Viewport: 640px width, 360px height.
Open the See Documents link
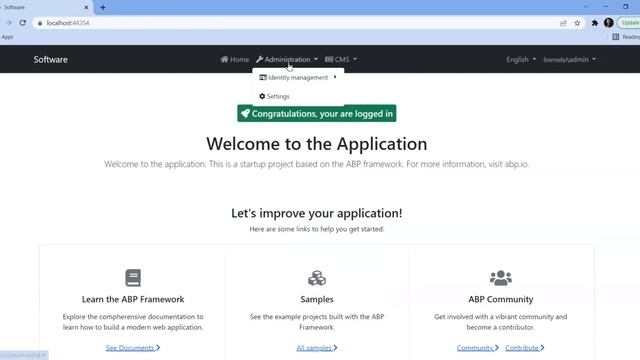tap(133, 348)
